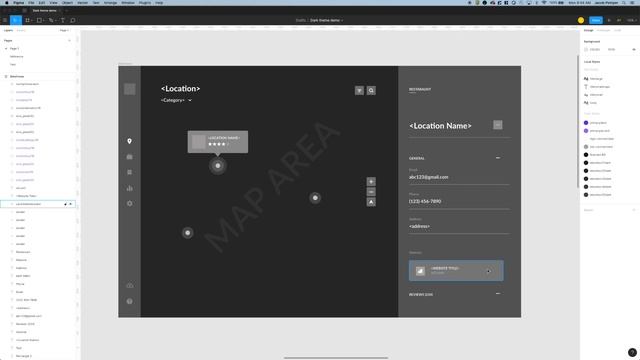Click the canvas horizontal scrollbar
This screenshot has width=640, height=360.
(x=336, y=358)
